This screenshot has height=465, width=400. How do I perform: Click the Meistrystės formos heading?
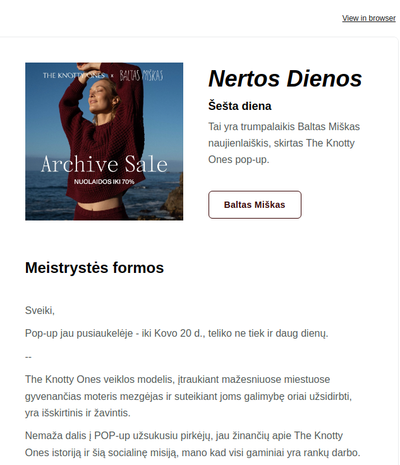tap(94, 268)
